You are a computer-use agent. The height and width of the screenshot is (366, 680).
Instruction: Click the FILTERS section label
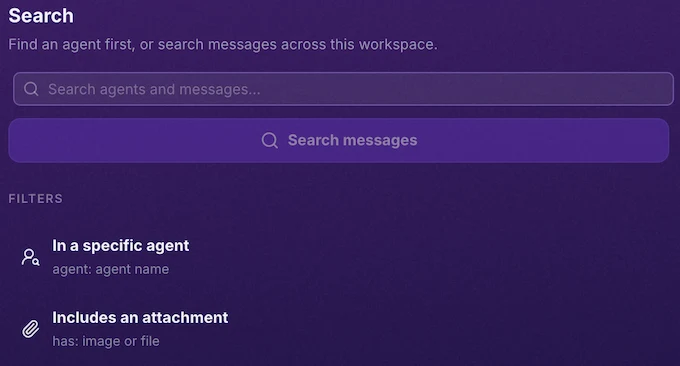(x=36, y=199)
